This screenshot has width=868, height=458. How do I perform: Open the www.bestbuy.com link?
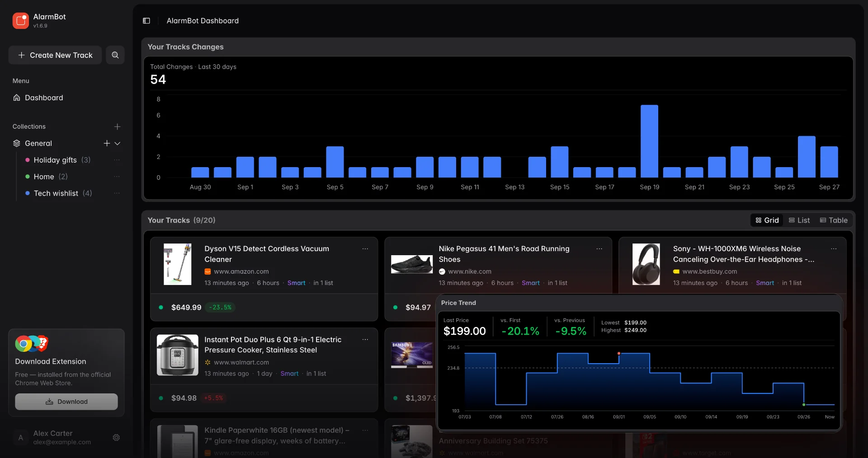pos(710,271)
